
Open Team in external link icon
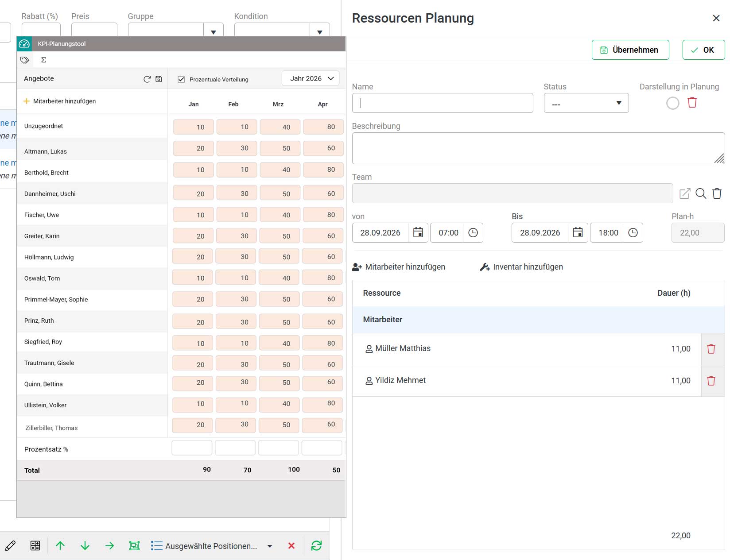pos(685,193)
